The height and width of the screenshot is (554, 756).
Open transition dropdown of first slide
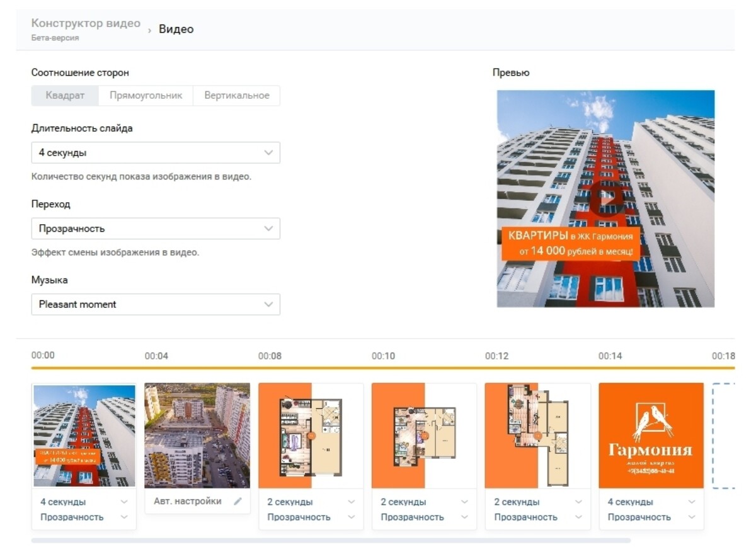click(84, 517)
